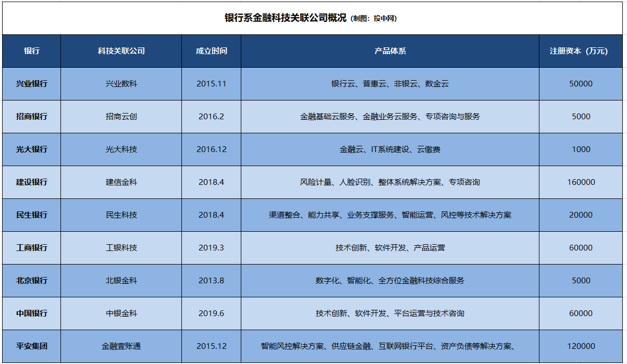The image size is (627, 364).
Task: Click the 数字化、智能化 product cell
Action: pos(390,281)
